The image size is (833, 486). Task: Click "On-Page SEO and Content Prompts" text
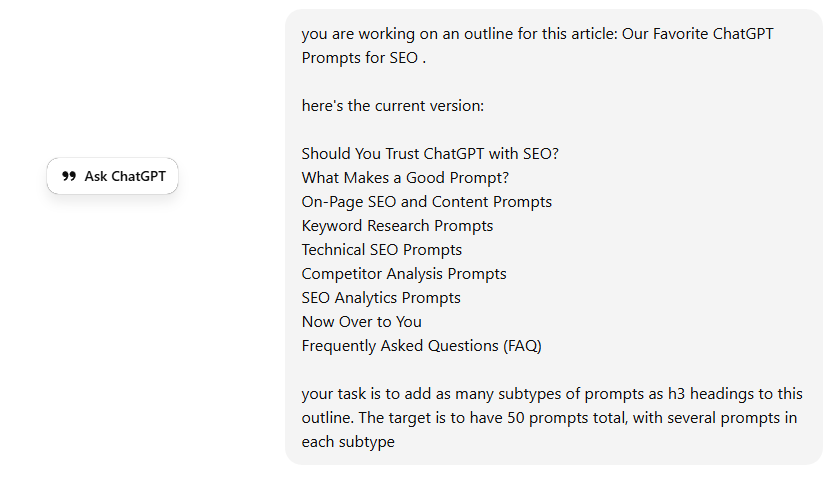coord(426,202)
